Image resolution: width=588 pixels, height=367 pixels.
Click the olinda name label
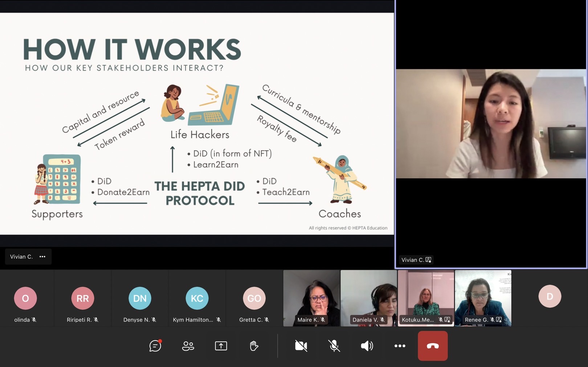point(22,320)
